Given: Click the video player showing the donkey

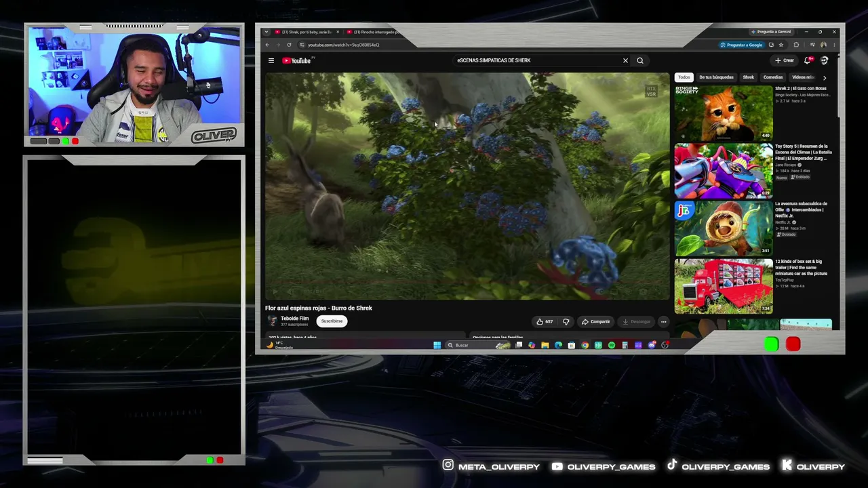Looking at the screenshot, I should [x=467, y=186].
